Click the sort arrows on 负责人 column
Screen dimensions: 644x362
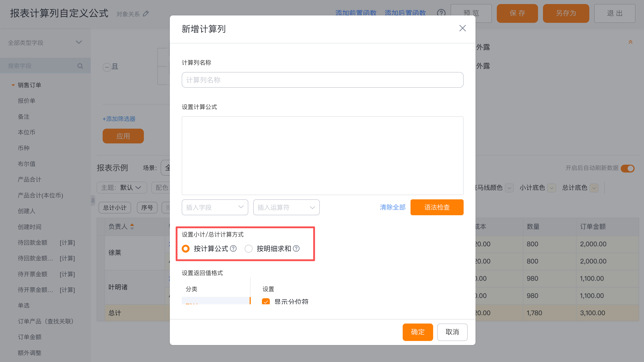[132, 226]
